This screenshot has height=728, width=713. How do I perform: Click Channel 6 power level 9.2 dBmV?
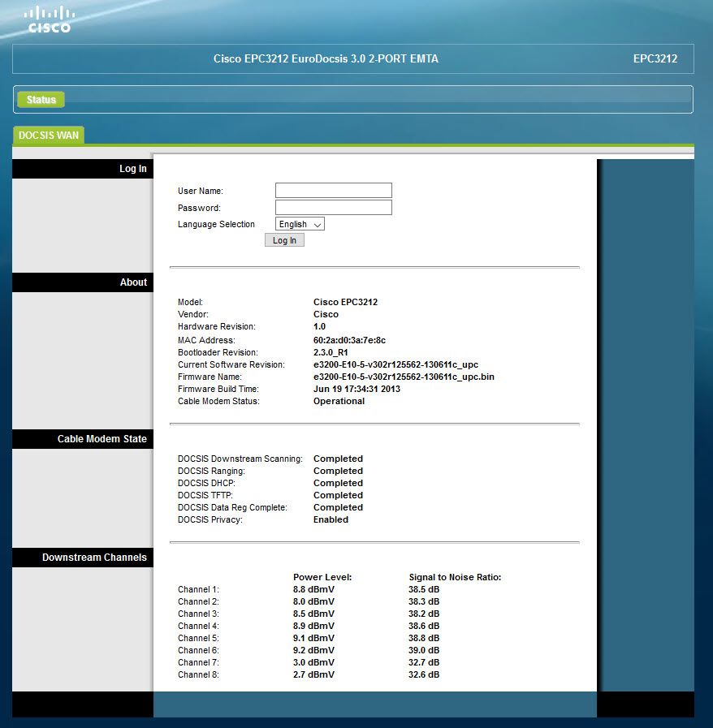(x=313, y=650)
